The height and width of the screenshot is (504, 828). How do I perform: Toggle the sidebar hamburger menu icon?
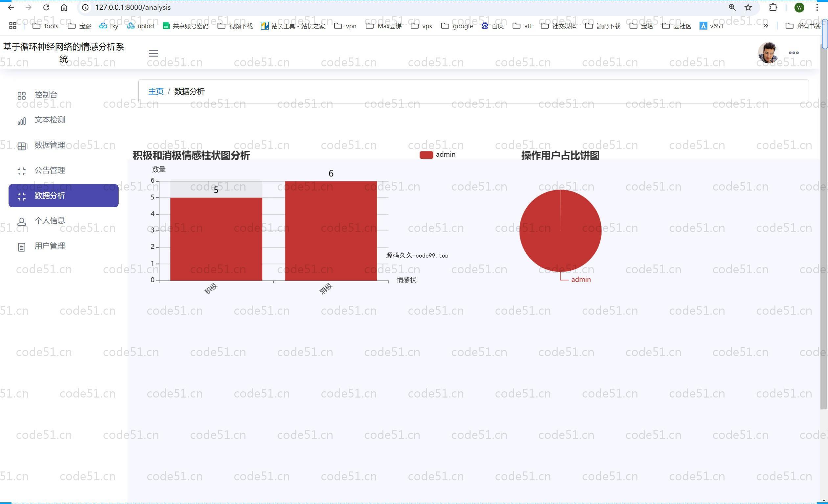[153, 53]
